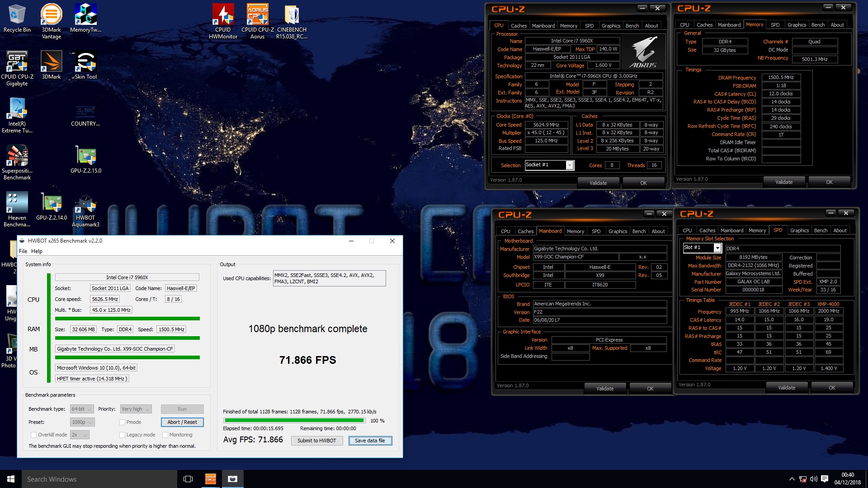Viewport: 868px width, 488px height.
Task: Open the Priority Very high dropdown
Action: 136,409
